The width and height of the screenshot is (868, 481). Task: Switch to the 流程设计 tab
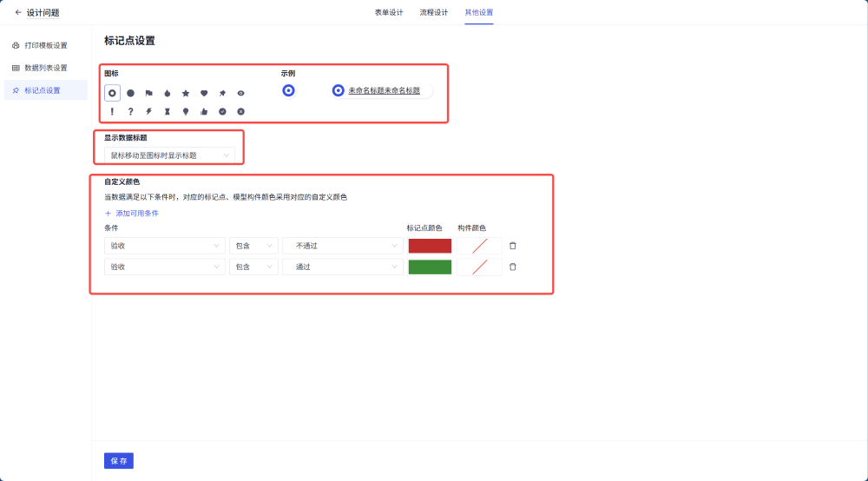coord(433,12)
